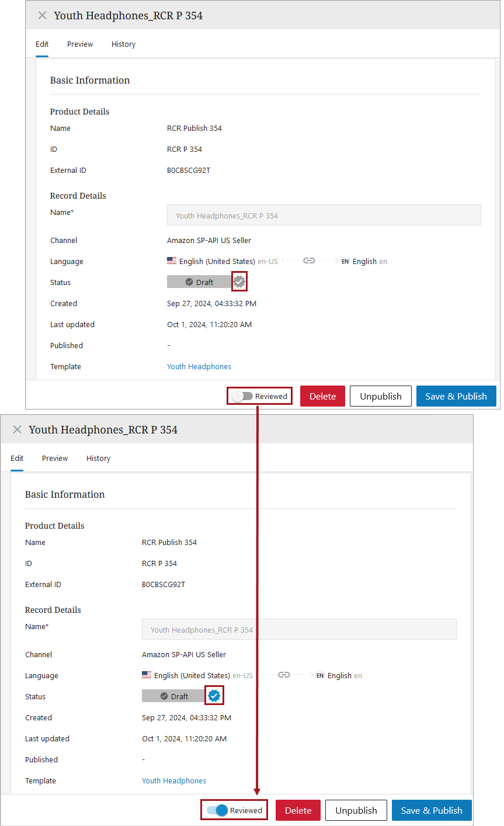Click the record Name field in lower panel

[298, 630]
